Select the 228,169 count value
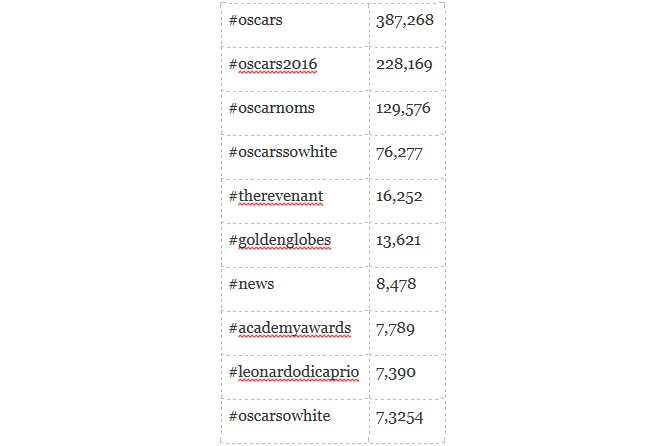The image size is (660, 446). click(403, 64)
